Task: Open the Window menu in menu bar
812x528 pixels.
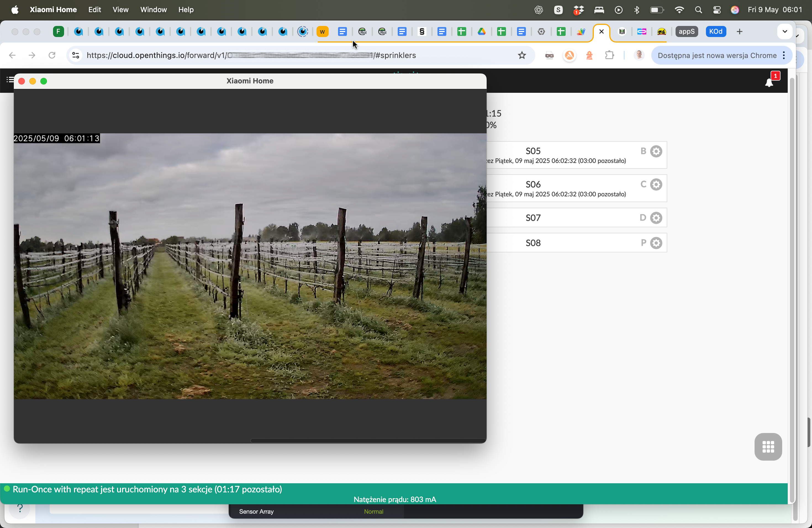Action: 154,10
